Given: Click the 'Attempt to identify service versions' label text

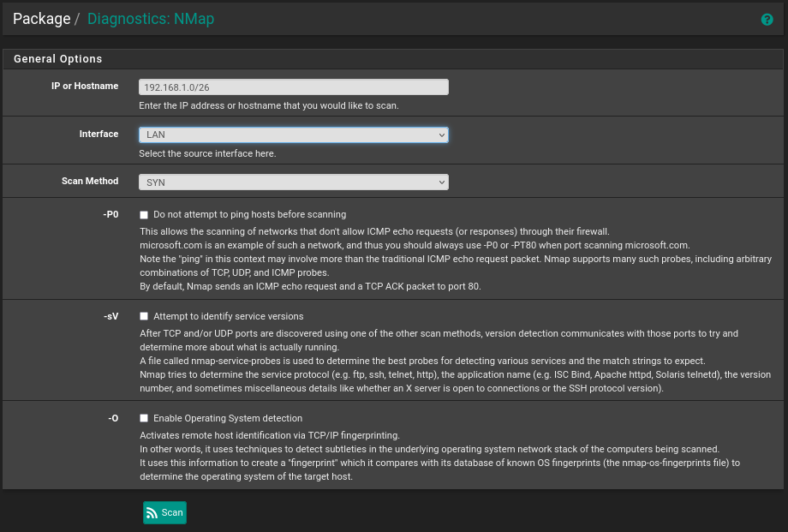Looking at the screenshot, I should tap(228, 316).
